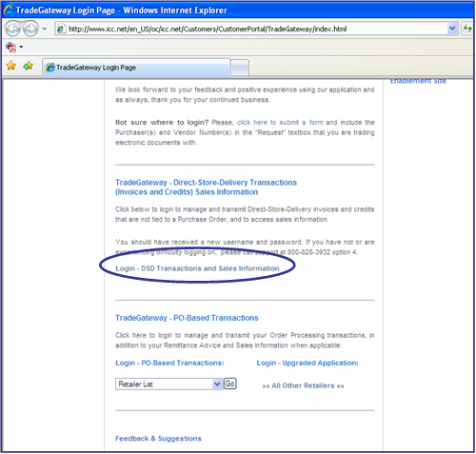Screen dimensions: 476x454
Task: Click Login - DSD Transactions and Sales Information
Action: (x=197, y=268)
